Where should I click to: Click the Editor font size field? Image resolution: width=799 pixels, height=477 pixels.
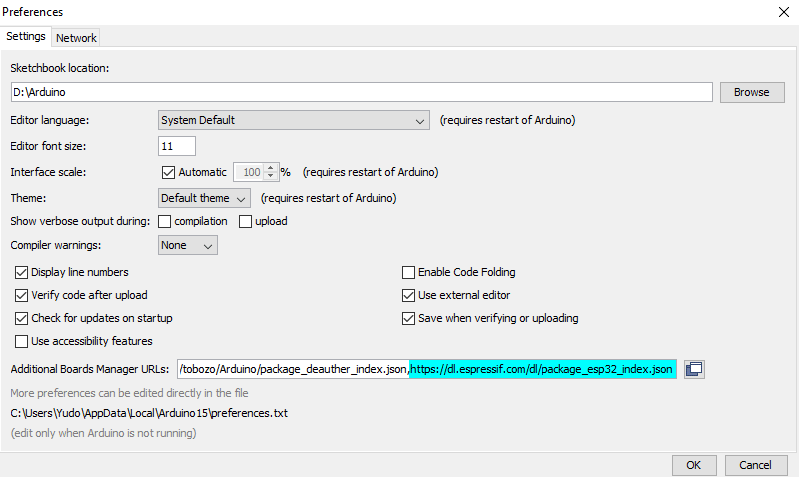[177, 146]
